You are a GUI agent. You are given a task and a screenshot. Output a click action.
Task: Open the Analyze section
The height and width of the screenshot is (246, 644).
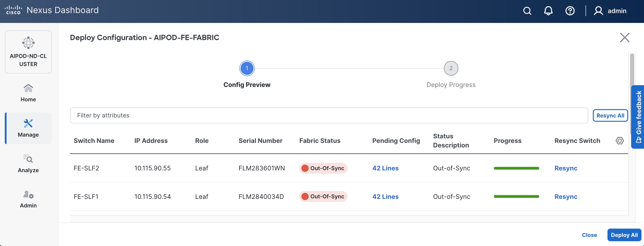click(x=28, y=163)
